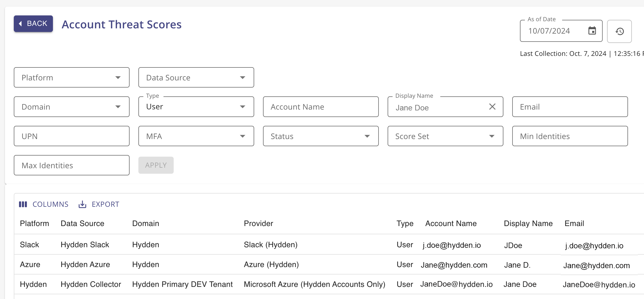The width and height of the screenshot is (644, 299).
Task: Click the Email filter field
Action: coord(570,107)
